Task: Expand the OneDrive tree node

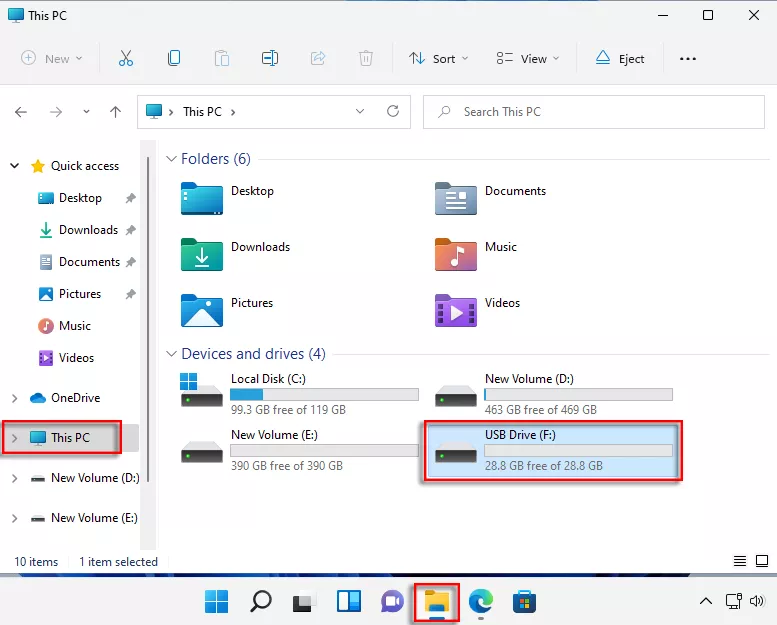Action: pyautogui.click(x=14, y=398)
